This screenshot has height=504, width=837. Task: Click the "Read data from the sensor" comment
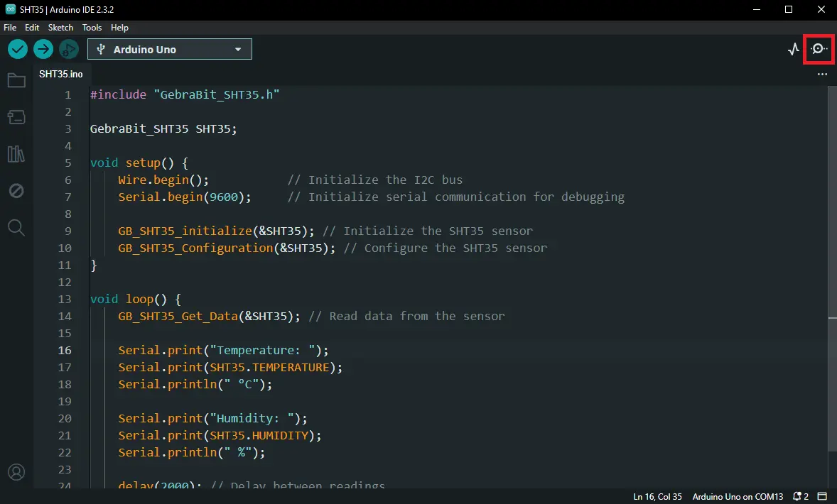click(406, 317)
